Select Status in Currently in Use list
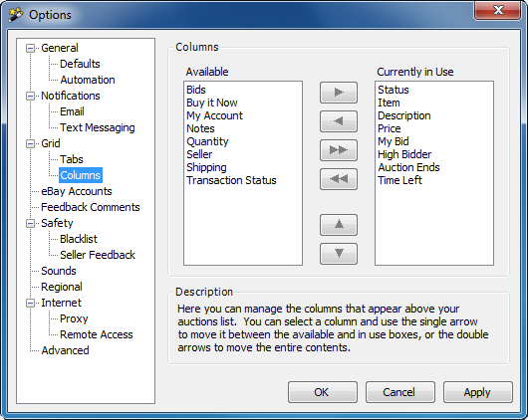Image resolution: width=528 pixels, height=420 pixels. coord(394,90)
